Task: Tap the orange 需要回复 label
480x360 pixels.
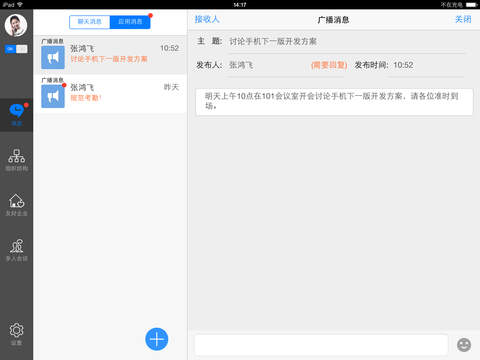Action: [329, 65]
